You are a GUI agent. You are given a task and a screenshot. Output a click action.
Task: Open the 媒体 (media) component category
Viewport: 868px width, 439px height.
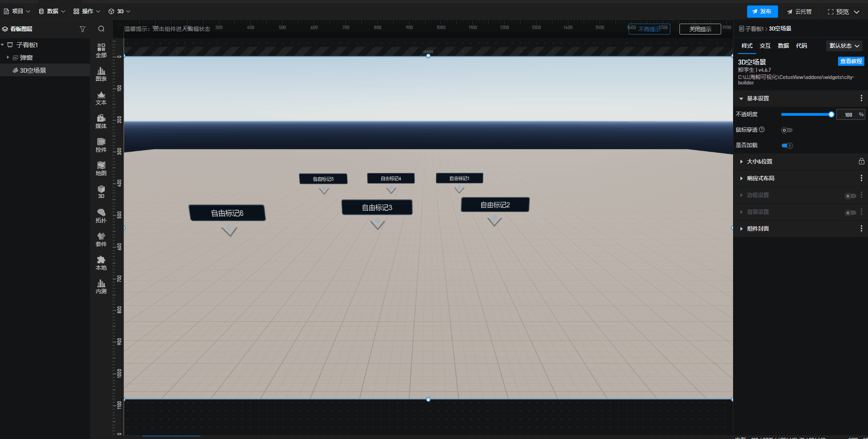(x=101, y=121)
